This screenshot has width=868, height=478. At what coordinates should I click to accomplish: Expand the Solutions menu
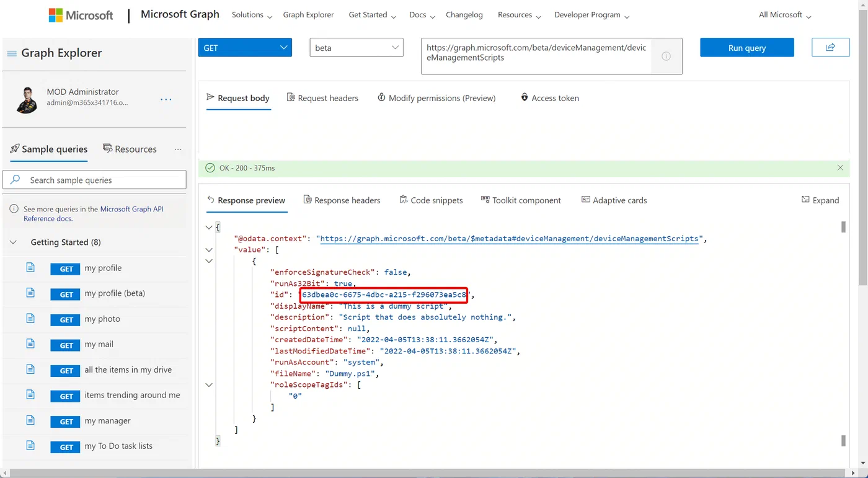(x=252, y=15)
